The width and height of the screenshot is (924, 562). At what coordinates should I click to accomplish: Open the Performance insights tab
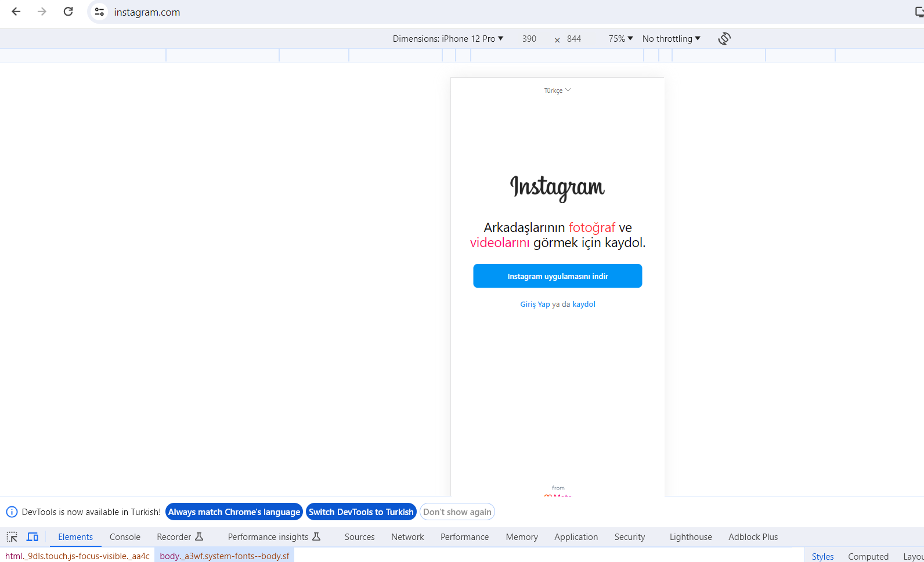pyautogui.click(x=274, y=537)
